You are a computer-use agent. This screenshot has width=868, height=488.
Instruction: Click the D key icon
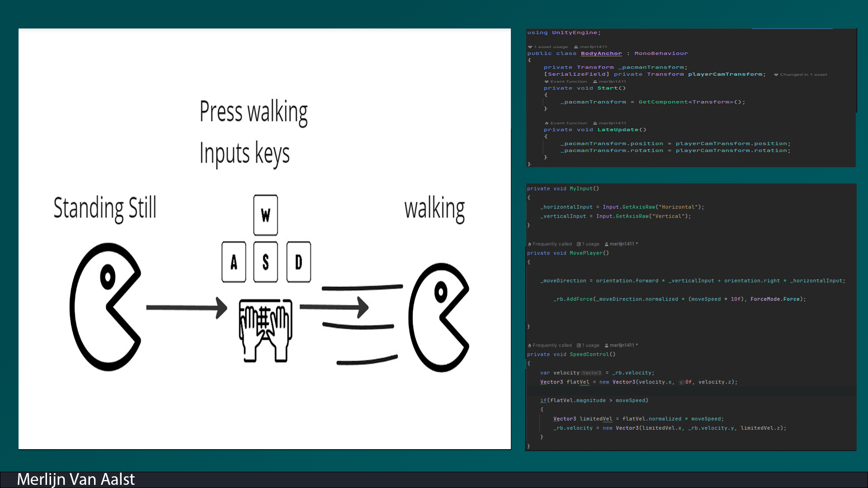pos(298,262)
